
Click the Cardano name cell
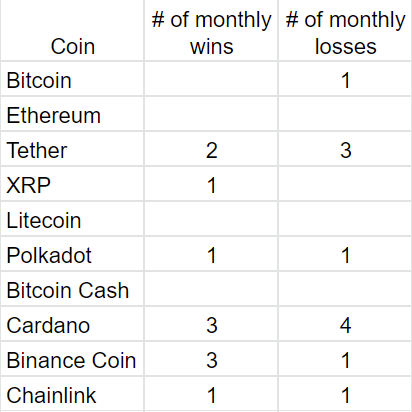(72, 324)
